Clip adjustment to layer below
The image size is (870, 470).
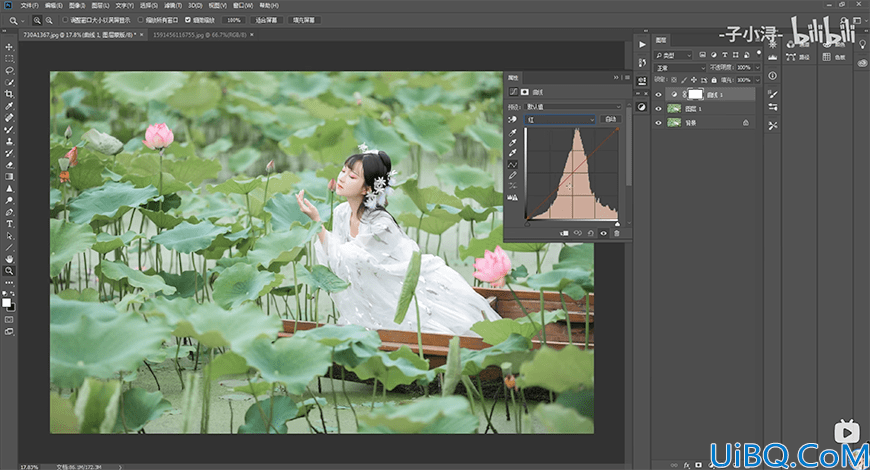click(564, 234)
